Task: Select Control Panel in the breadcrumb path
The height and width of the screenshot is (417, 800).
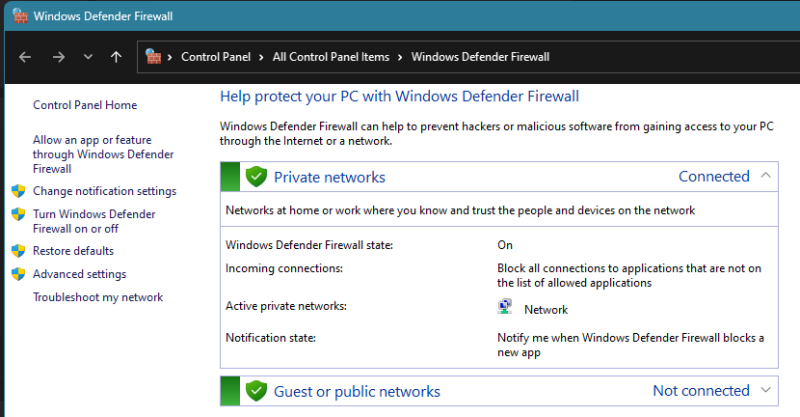Action: (x=216, y=57)
